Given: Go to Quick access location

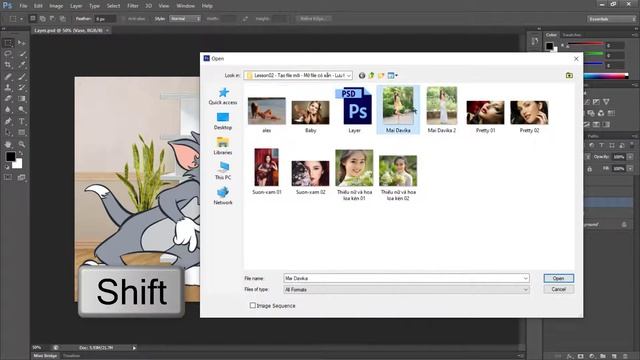Looking at the screenshot, I should tap(223, 96).
